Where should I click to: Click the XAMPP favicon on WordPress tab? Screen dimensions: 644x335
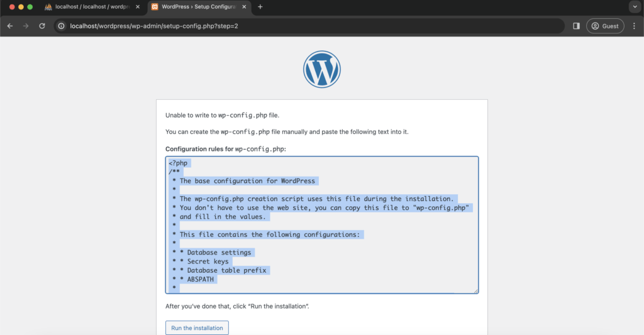155,6
